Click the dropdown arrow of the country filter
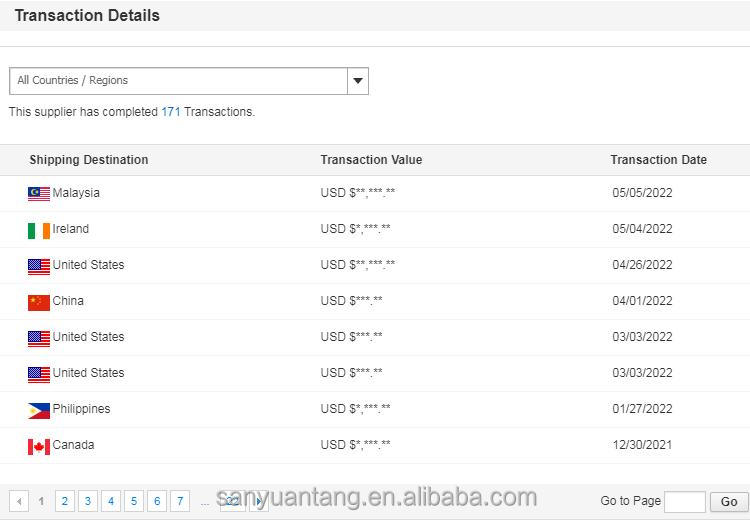The height and width of the screenshot is (520, 750). pyautogui.click(x=358, y=81)
